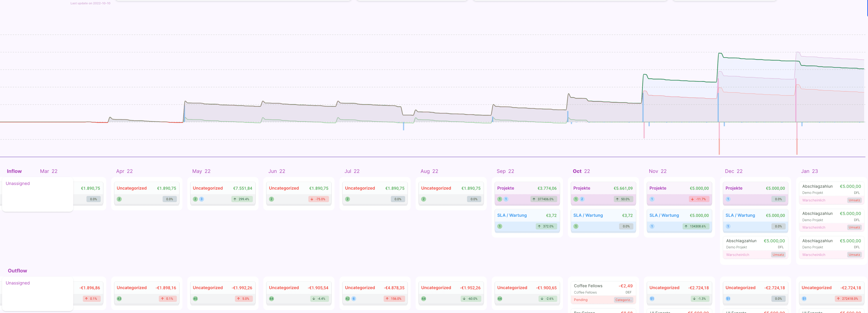The image size is (868, 313).
Task: Select the Jan 23 month header
Action: (809, 171)
